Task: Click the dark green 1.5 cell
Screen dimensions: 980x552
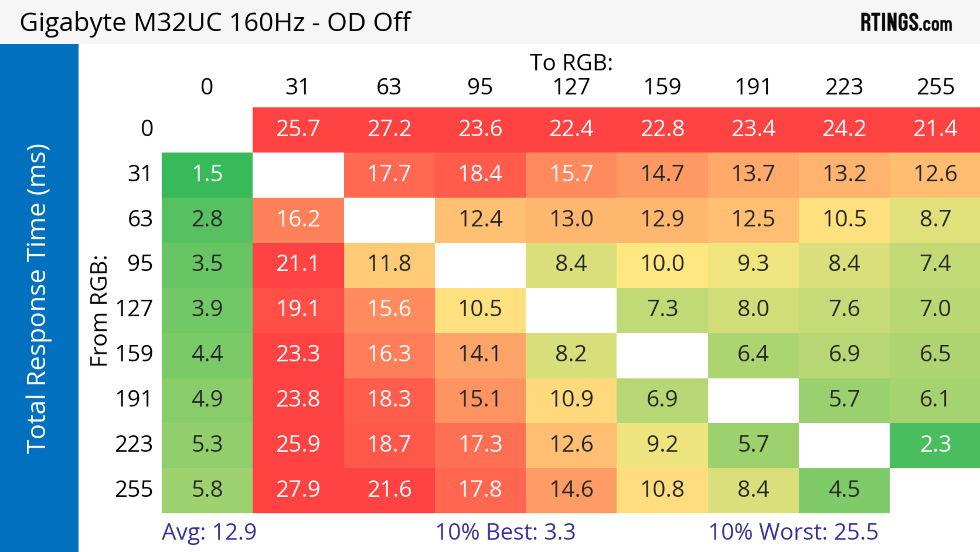Action: tap(207, 174)
